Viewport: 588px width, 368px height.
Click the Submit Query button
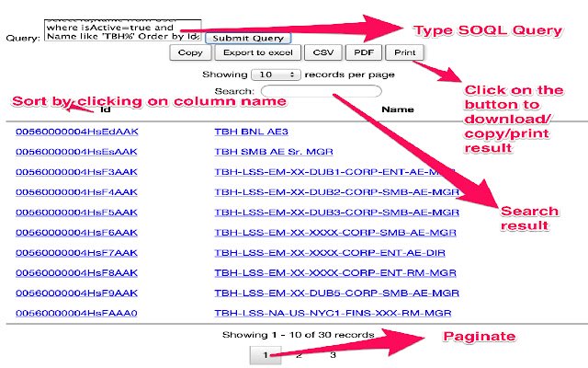(x=248, y=38)
